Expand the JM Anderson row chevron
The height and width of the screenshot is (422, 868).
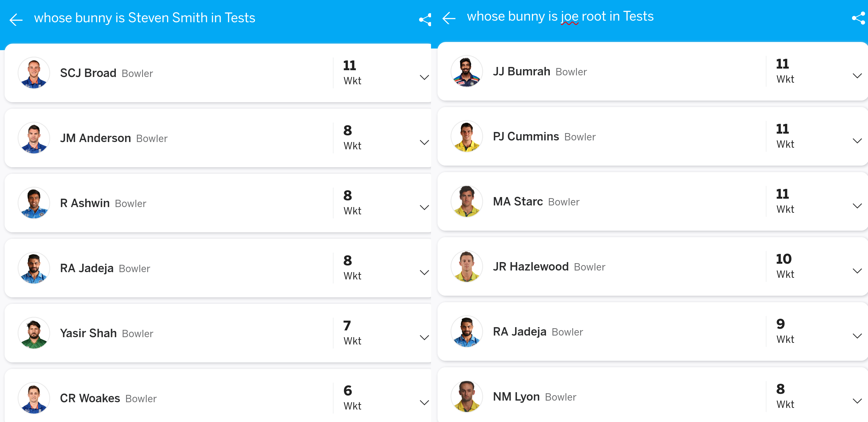424,143
